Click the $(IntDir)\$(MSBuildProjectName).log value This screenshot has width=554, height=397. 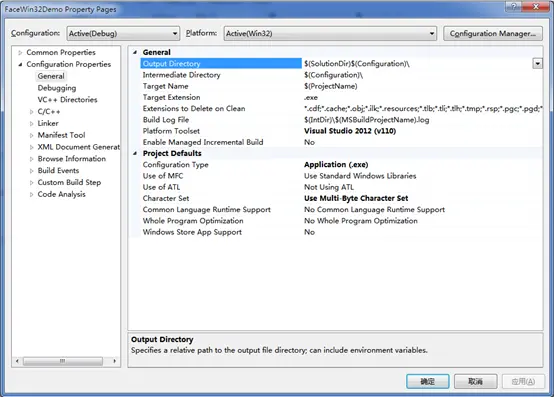tap(366, 120)
